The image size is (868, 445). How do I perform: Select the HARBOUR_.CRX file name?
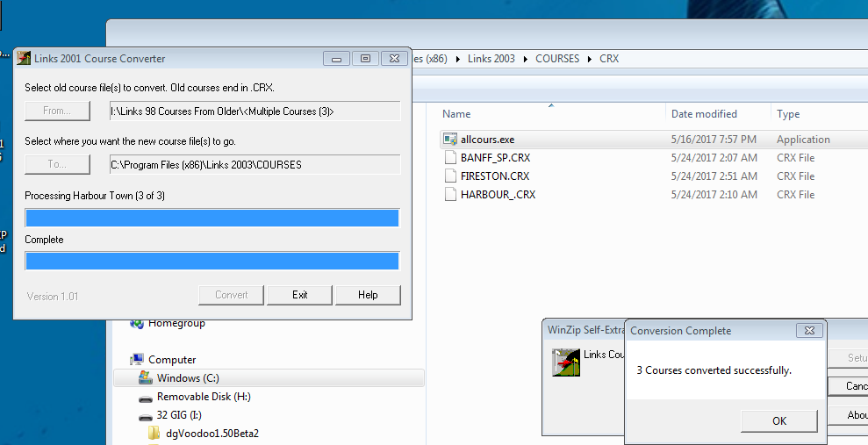click(499, 194)
